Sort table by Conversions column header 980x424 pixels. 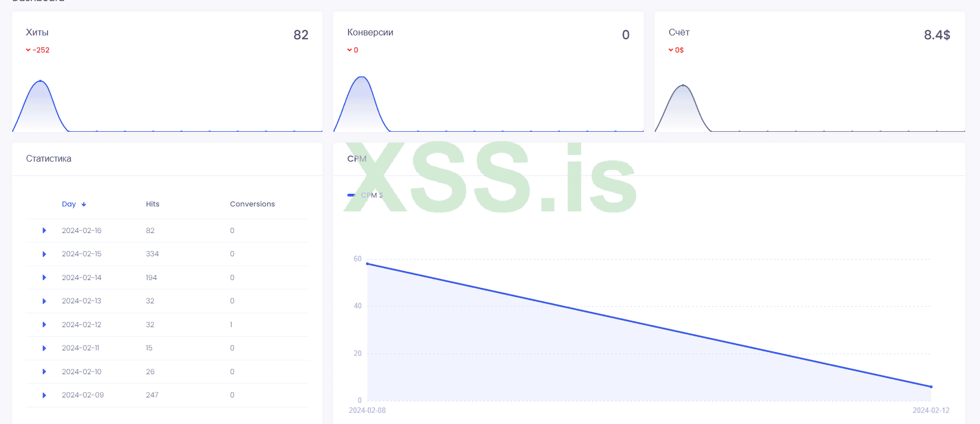point(252,204)
